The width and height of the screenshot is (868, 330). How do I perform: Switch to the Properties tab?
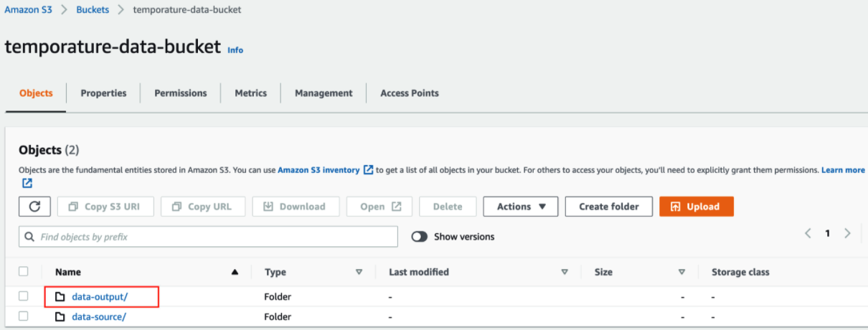point(103,93)
